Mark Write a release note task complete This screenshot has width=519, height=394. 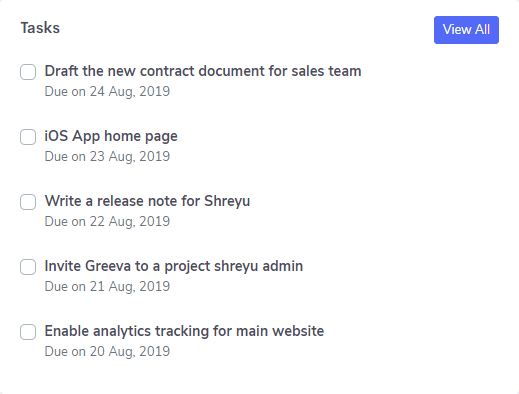28,202
